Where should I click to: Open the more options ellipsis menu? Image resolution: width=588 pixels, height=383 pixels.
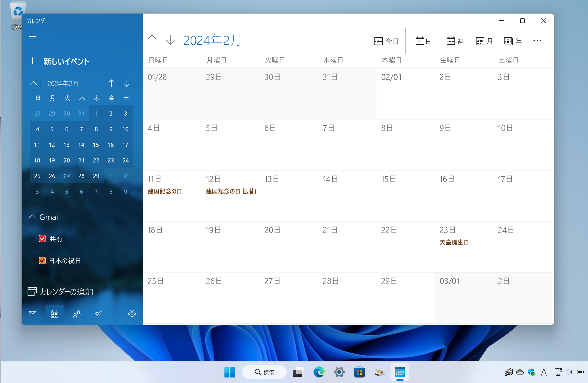537,41
